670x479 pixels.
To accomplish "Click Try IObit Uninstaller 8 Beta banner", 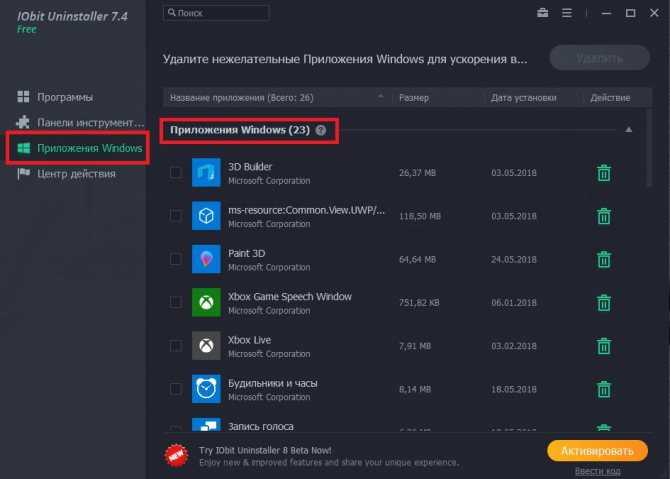I will tap(265, 450).
